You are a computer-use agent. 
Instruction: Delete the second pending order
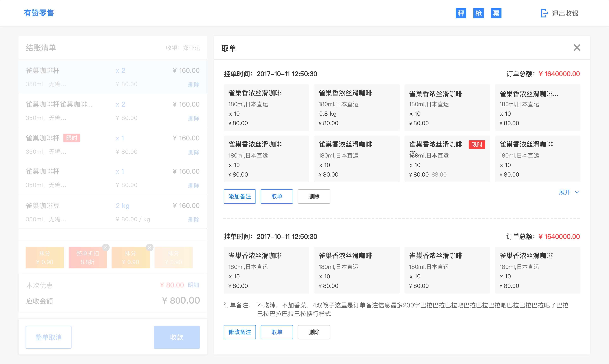pos(314,332)
